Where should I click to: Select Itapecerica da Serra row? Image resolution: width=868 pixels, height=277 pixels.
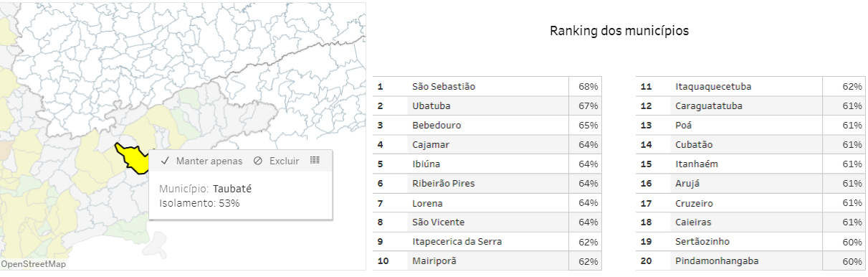pyautogui.click(x=487, y=242)
